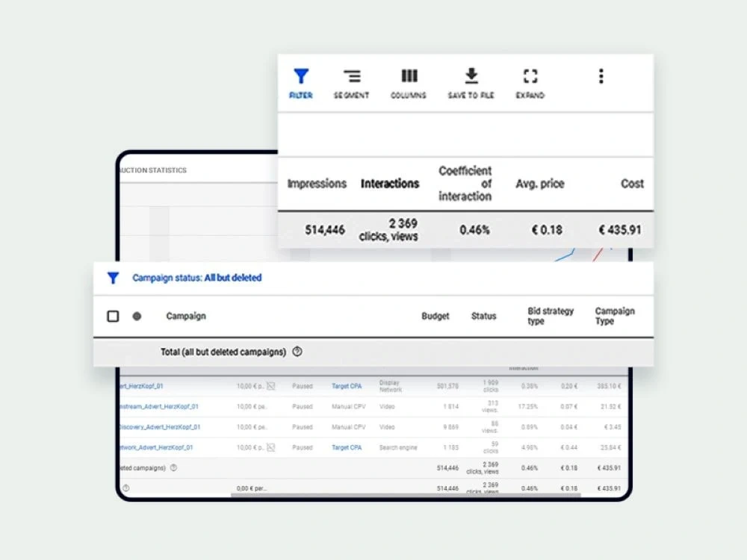Open the Auction Statistics tab

[x=153, y=170]
